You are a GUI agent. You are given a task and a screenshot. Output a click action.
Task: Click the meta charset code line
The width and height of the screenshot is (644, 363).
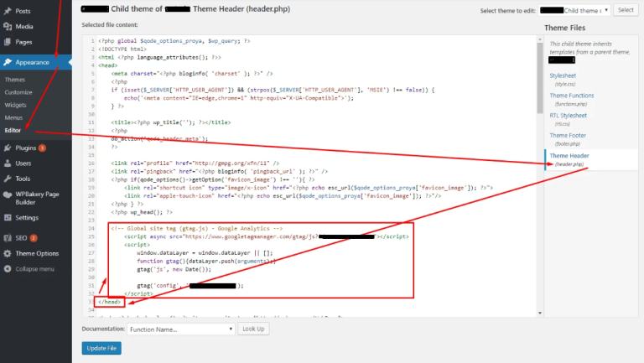[x=192, y=74]
